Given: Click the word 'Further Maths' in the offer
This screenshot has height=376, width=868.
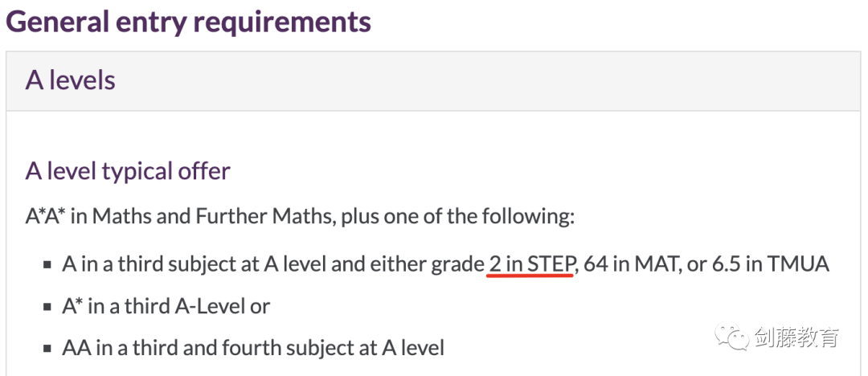Looking at the screenshot, I should (x=264, y=216).
